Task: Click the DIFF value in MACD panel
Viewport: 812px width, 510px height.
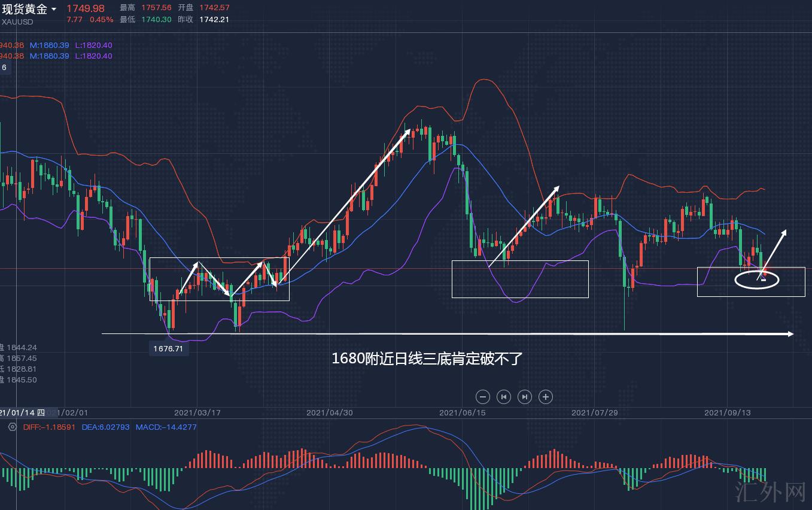Action: [49, 427]
